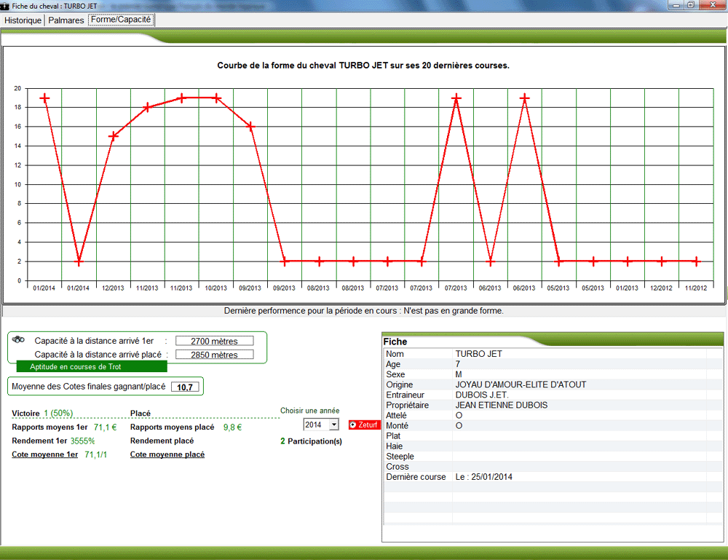Click the binoculars icon beside Capacité
Screen dimensions: 728x560
18,340
